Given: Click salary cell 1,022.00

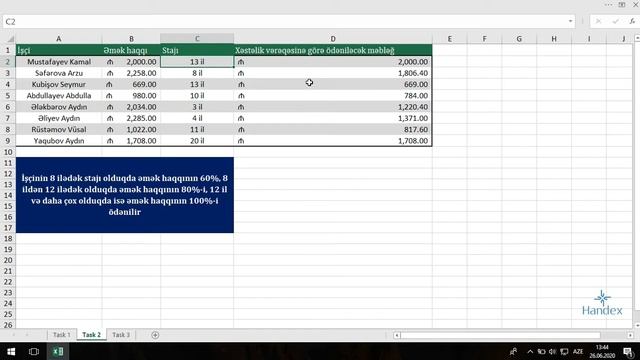Looking at the screenshot, I should tap(131, 130).
